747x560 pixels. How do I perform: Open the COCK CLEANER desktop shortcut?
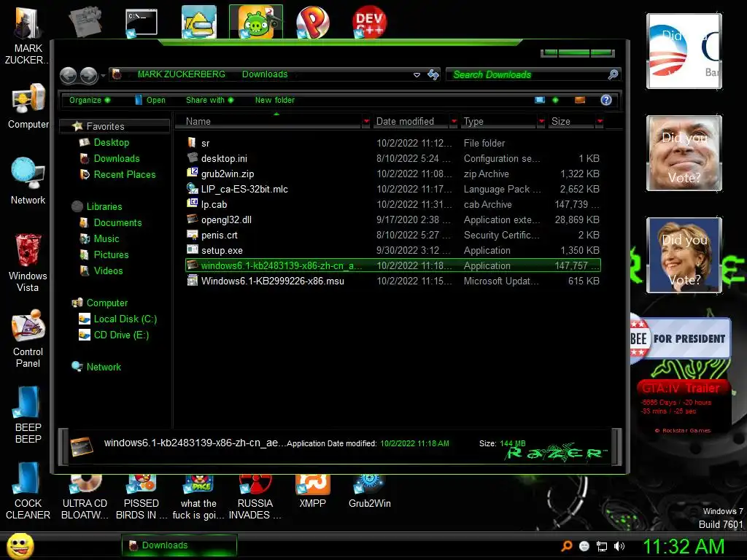(x=28, y=491)
